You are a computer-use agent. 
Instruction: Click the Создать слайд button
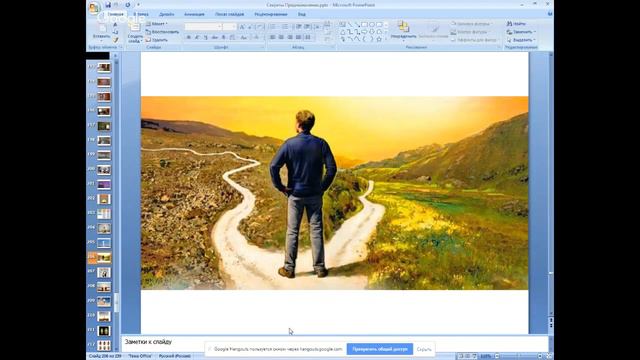[135, 33]
